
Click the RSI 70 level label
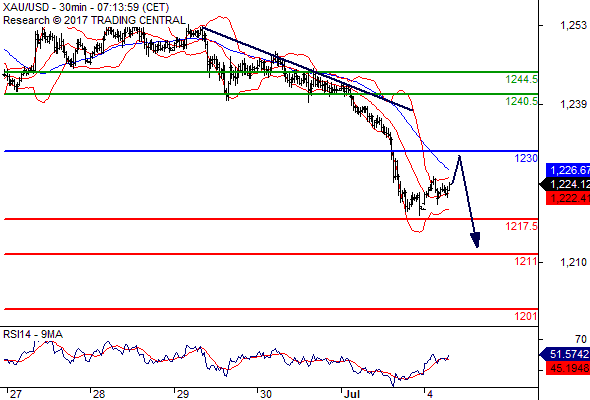click(x=581, y=339)
